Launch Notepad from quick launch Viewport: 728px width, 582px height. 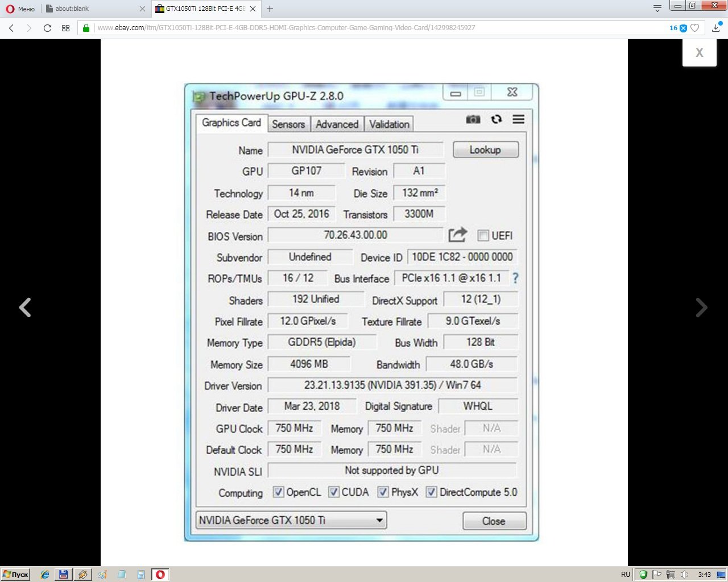pyautogui.click(x=122, y=575)
